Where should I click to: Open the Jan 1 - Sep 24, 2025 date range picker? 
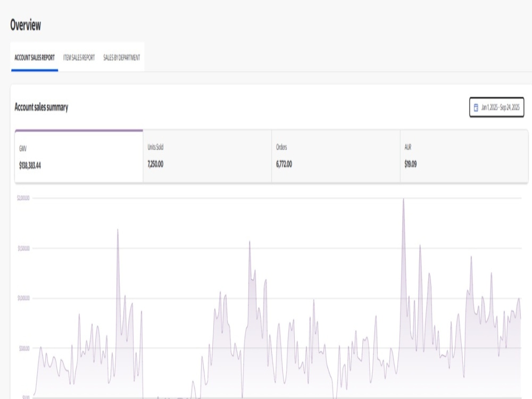(x=496, y=107)
